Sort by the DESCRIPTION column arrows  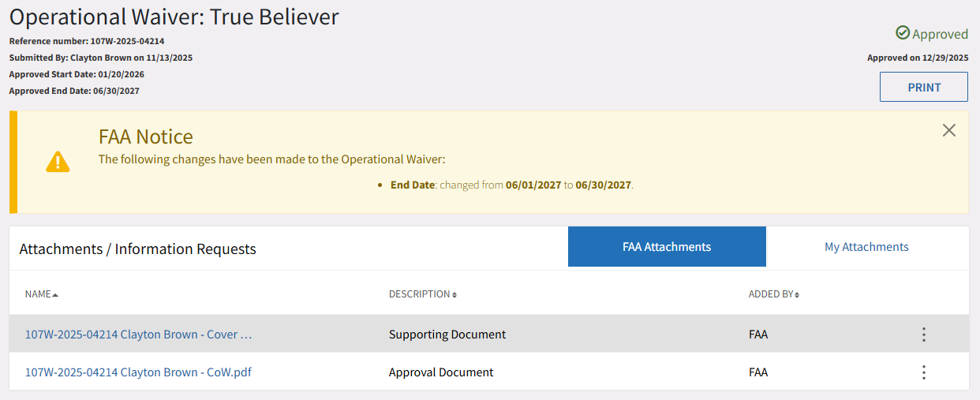point(454,295)
